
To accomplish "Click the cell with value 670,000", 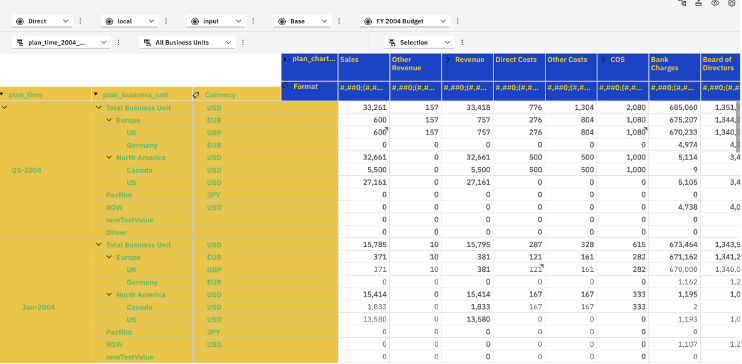I will click(x=675, y=269).
